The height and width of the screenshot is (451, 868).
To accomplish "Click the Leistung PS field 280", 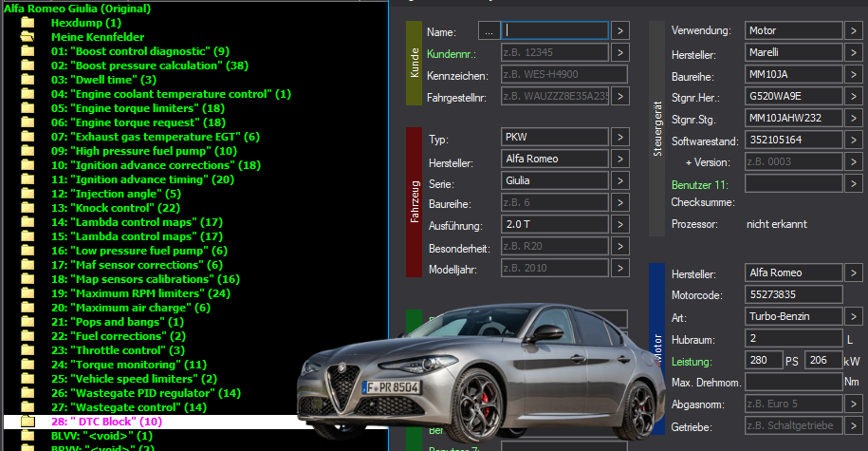I will 764,360.
